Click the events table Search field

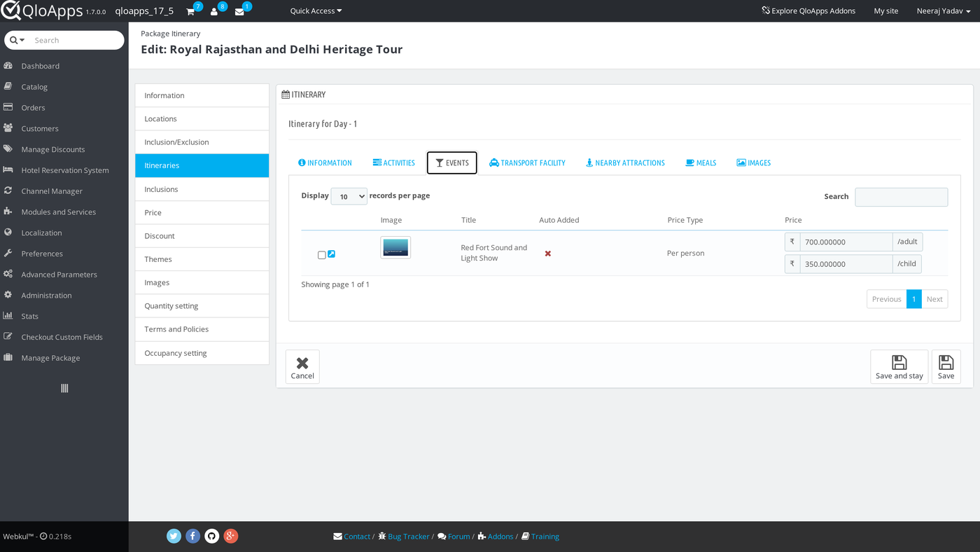tap(902, 197)
